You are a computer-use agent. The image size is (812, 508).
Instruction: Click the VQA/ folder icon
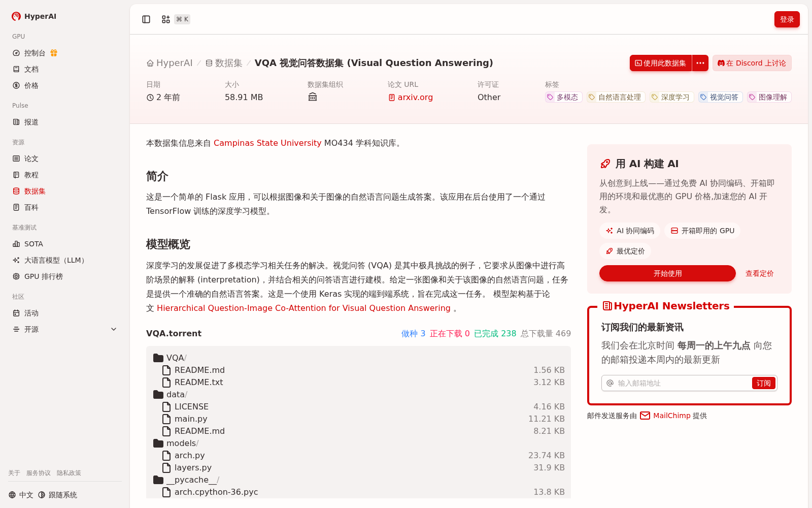point(158,358)
